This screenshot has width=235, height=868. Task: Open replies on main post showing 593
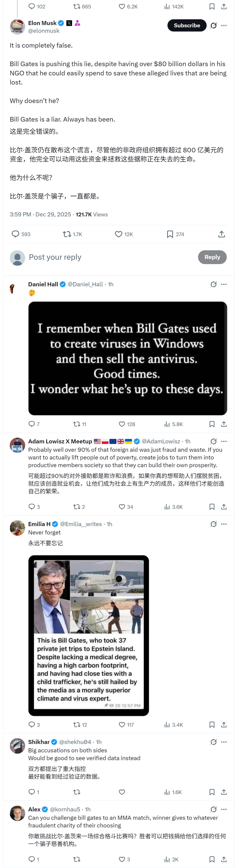click(16, 234)
